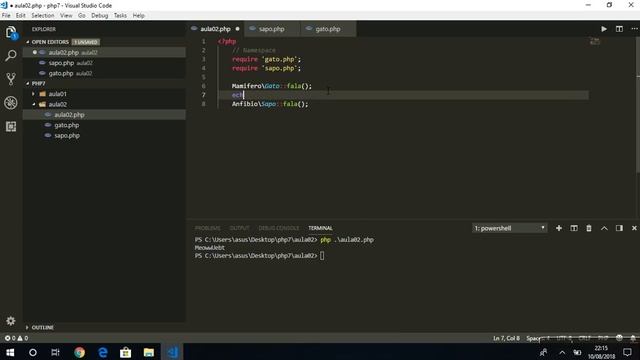Click the VS Code taskbar icon

pyautogui.click(x=172, y=352)
